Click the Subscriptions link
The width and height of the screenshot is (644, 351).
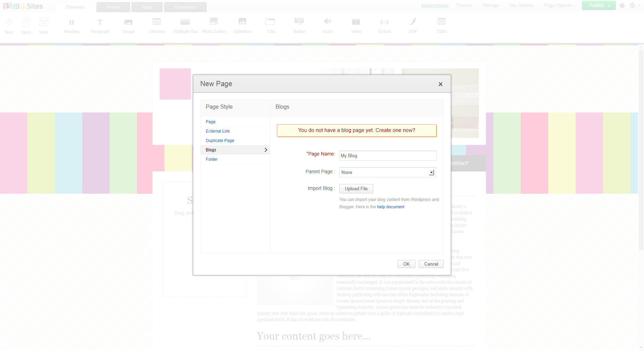coord(435,6)
